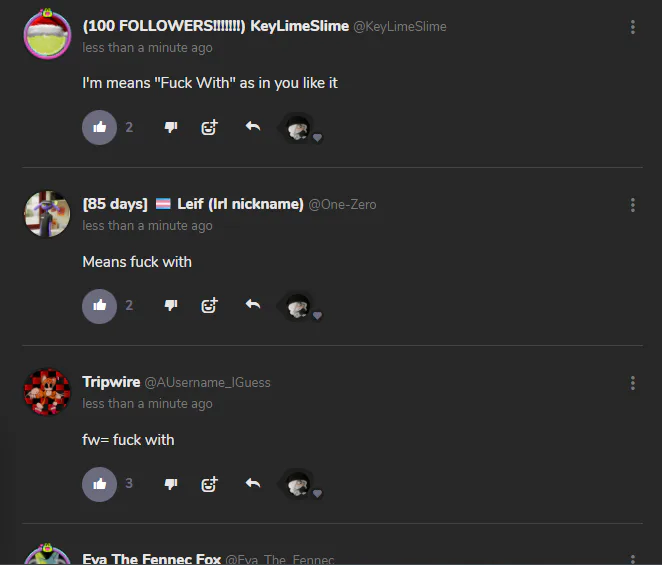Reply to Leif's "Means fuck with" comment
The width and height of the screenshot is (662, 565).
[x=253, y=304]
